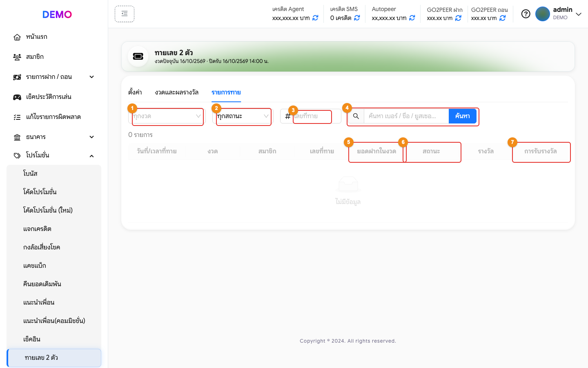Click the ticket icon in ทายเลข 2 ตัว header
588x368 pixels.
[x=138, y=56]
